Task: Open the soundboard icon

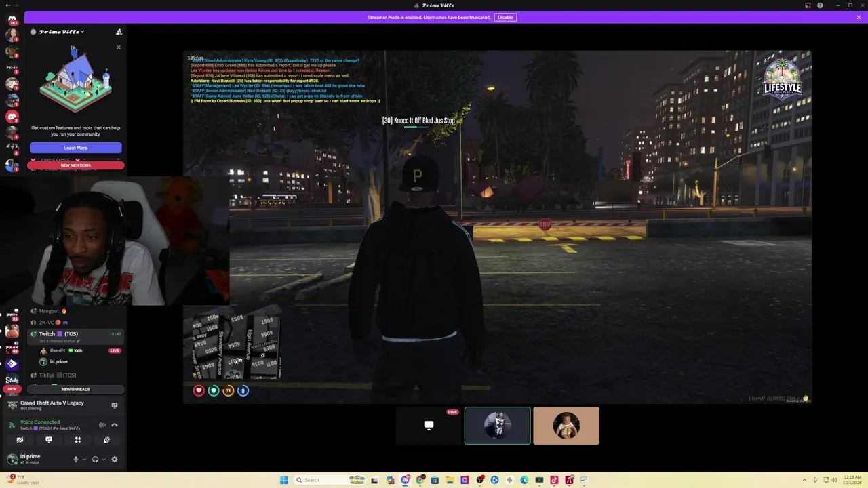Action: [106, 440]
